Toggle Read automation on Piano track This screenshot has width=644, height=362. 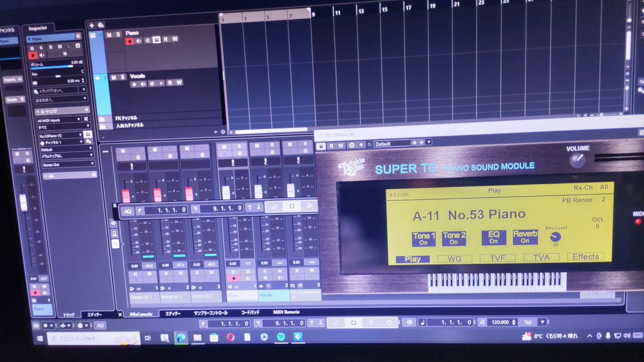pyautogui.click(x=166, y=39)
